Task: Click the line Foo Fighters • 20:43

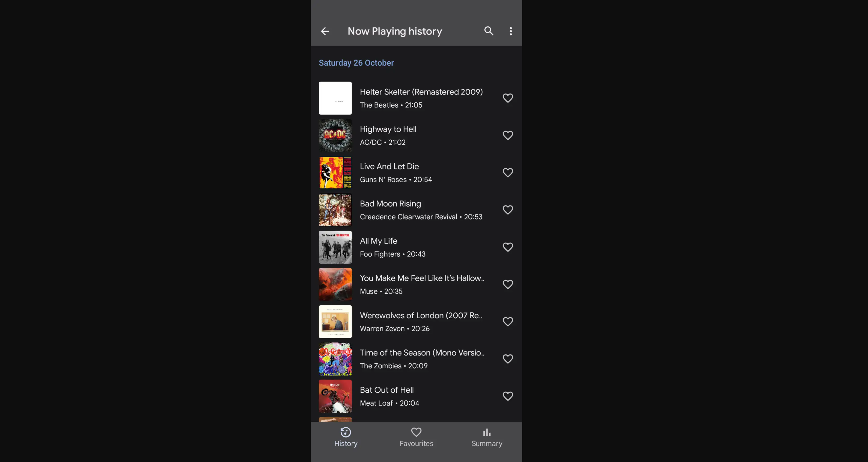Action: pyautogui.click(x=392, y=254)
